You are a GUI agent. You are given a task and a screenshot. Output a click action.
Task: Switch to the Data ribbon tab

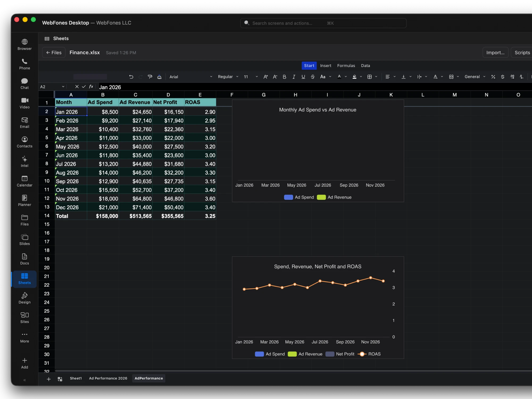[x=365, y=66]
